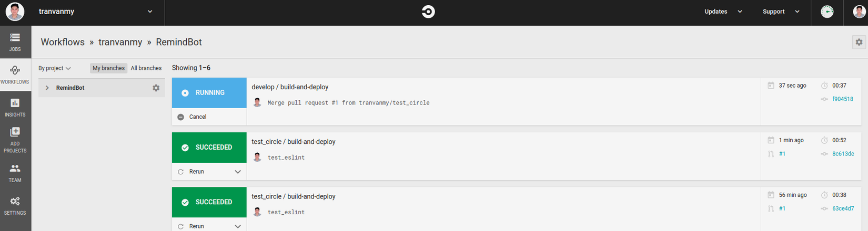Open the Jobs sidebar icon
Viewport: 868px width, 231px height.
click(x=15, y=41)
